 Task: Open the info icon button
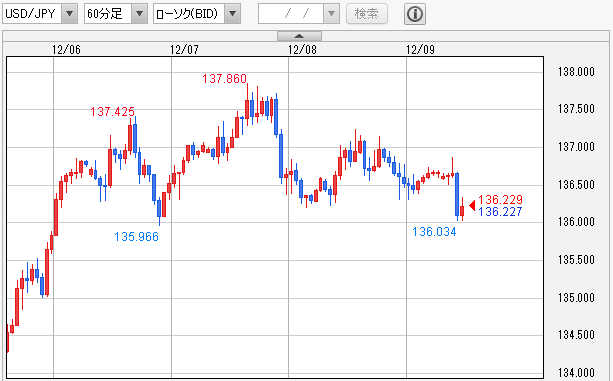415,14
